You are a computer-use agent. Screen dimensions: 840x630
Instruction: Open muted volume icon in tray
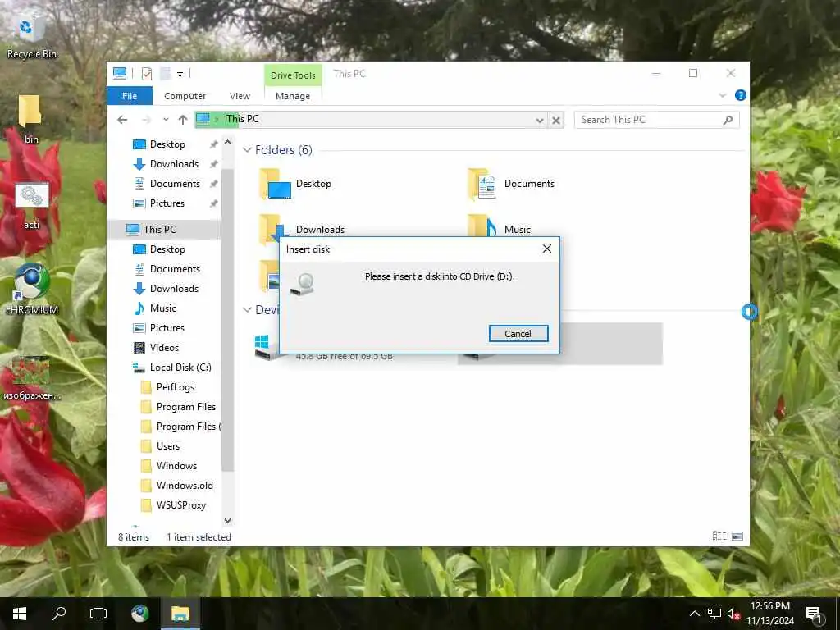tap(733, 614)
